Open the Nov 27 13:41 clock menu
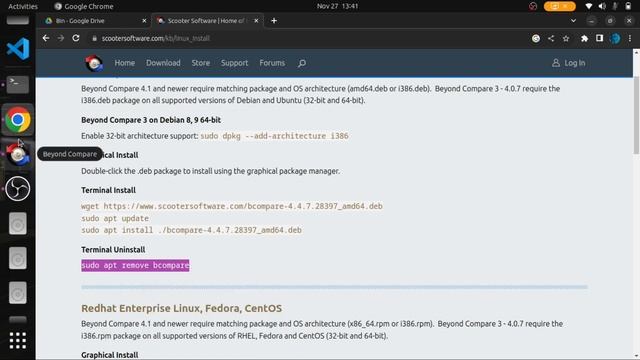The image size is (640, 360). tap(337, 6)
